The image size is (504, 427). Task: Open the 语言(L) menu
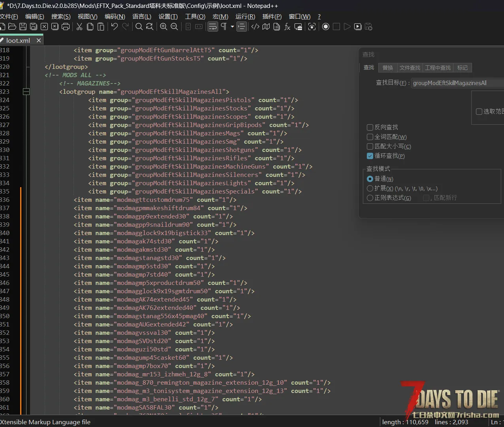142,16
